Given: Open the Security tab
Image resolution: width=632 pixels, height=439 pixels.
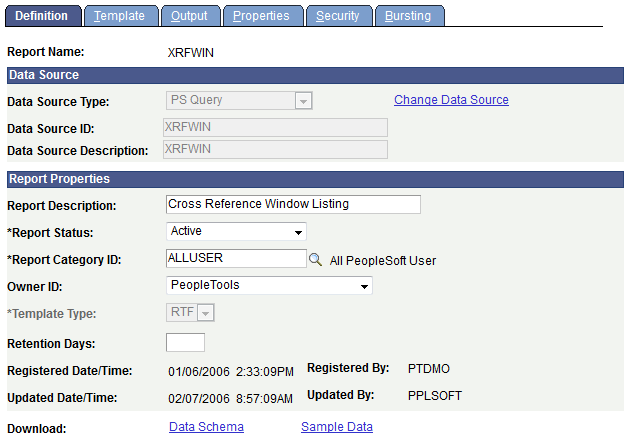Looking at the screenshot, I should 338,16.
